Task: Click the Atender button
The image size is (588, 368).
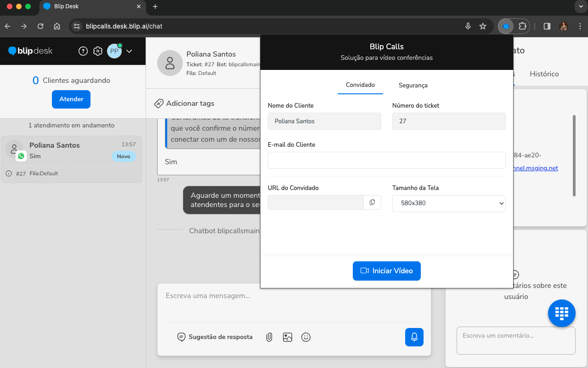Action: pyautogui.click(x=71, y=99)
